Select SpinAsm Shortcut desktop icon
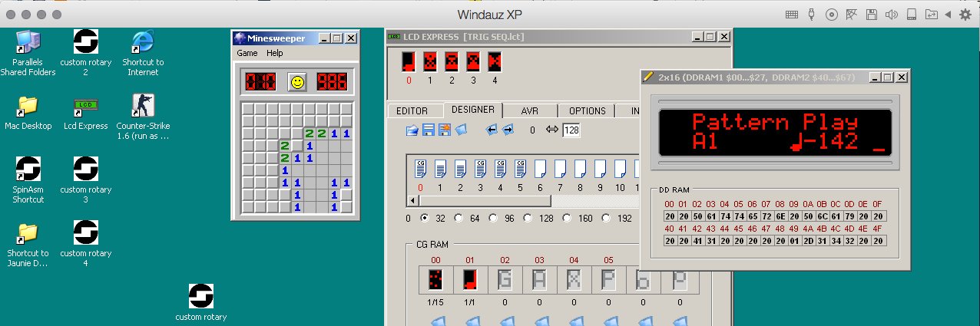The width and height of the screenshot is (980, 326). [28, 180]
